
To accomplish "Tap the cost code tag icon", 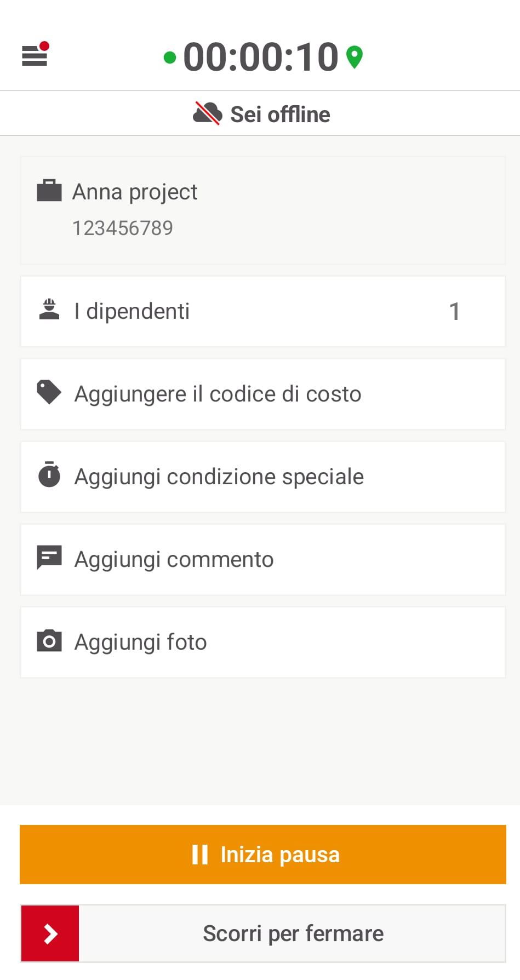I will click(x=49, y=393).
